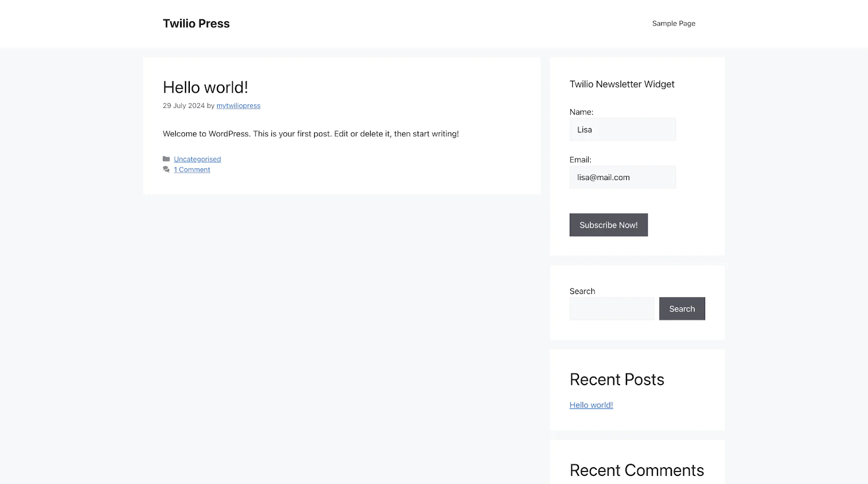Image resolution: width=868 pixels, height=484 pixels.
Task: Click the Twilio Newsletter Widget heading
Action: [622, 84]
